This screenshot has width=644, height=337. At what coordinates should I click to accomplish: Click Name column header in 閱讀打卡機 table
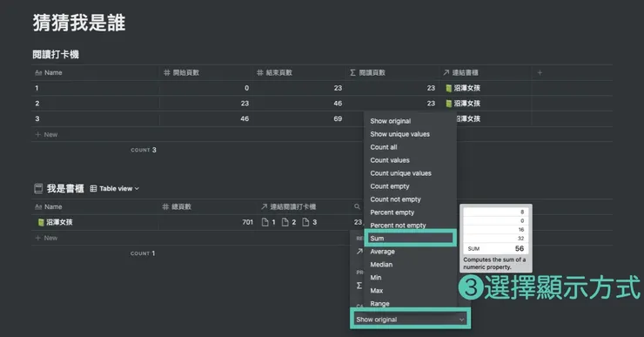(x=49, y=73)
